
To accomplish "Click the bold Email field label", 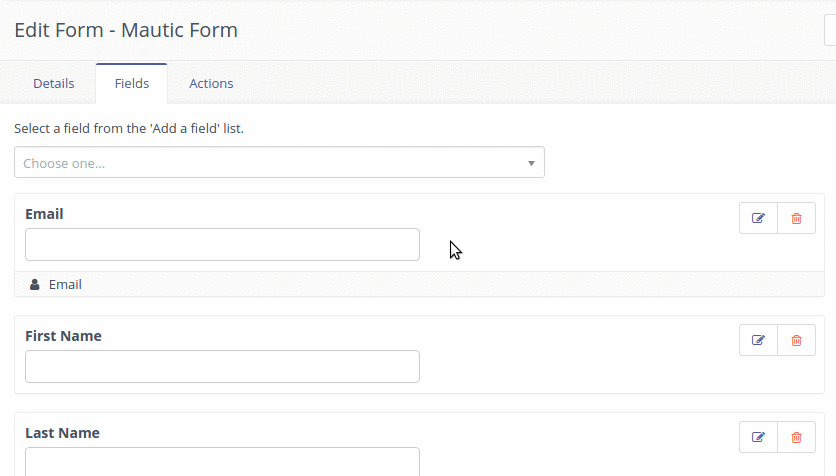I will coord(44,214).
